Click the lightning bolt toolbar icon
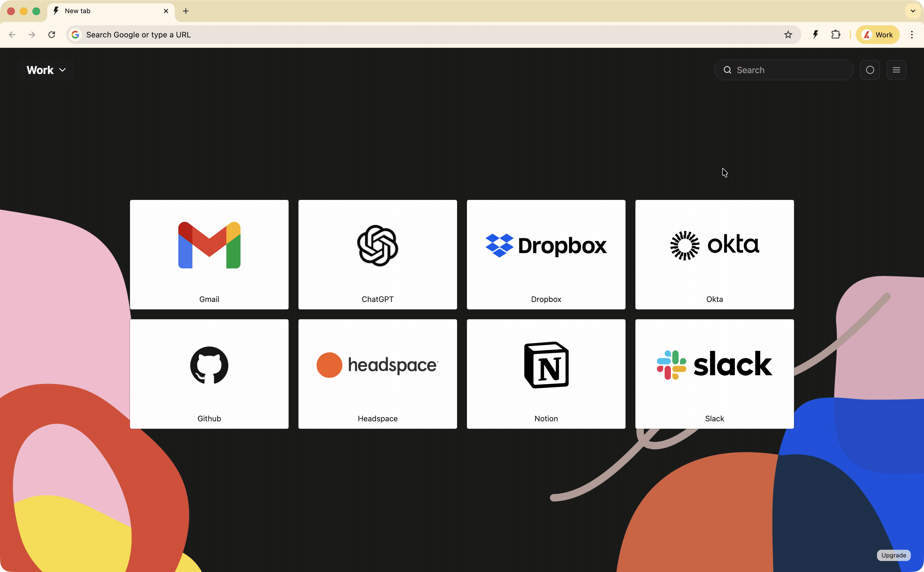Screen dimensions: 924x572 point(815,34)
